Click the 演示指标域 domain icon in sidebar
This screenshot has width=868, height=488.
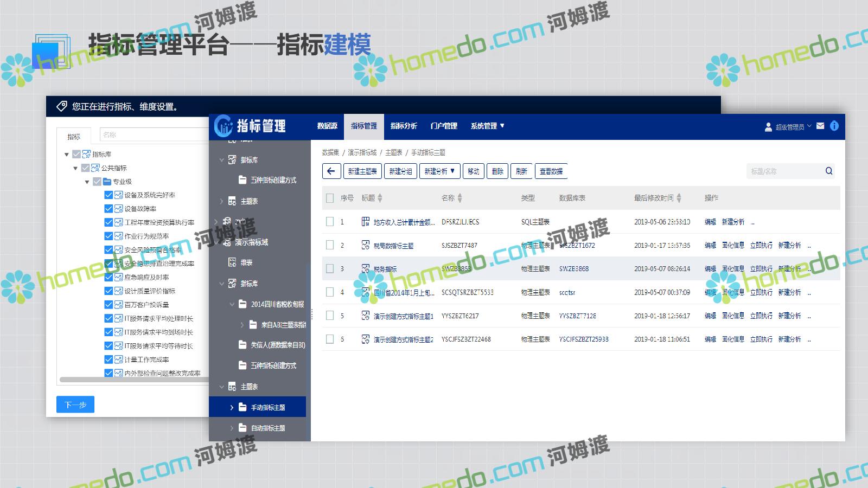pyautogui.click(x=227, y=242)
